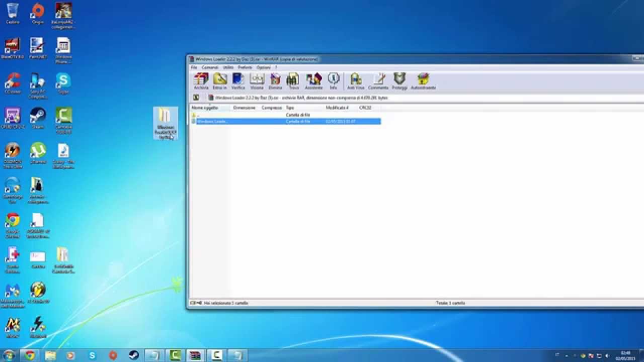Select the Windows Loader folder on the desktop

click(x=166, y=123)
